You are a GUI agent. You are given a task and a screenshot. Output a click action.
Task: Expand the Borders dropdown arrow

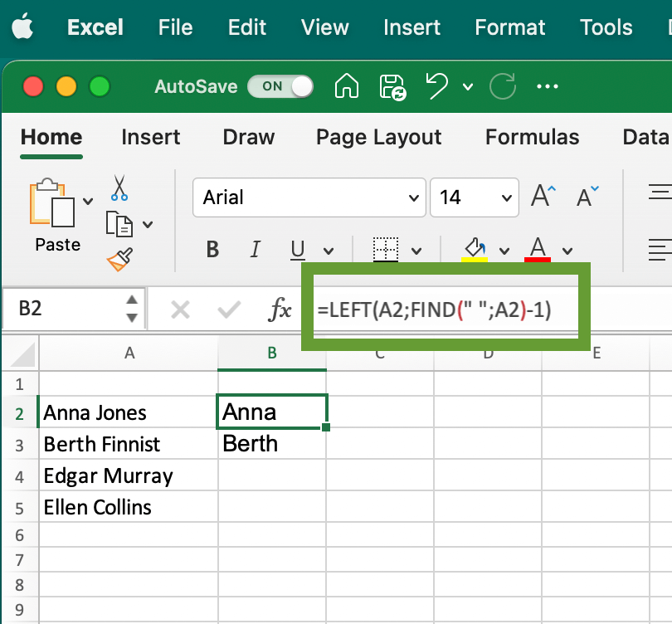[x=416, y=251]
